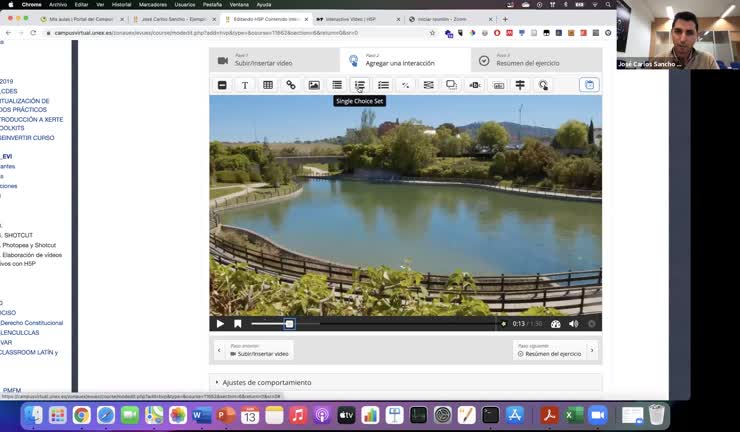Open the Crossroads interaction tool
The width and height of the screenshot is (740, 432).
[x=520, y=85]
